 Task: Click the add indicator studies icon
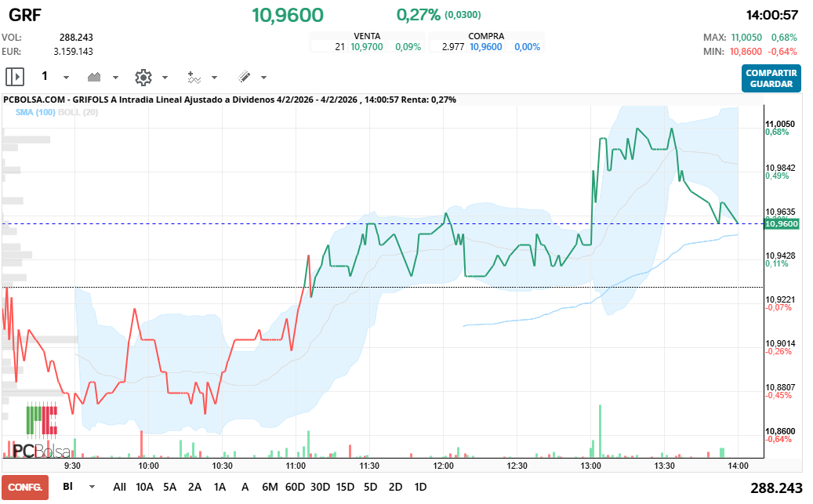pos(194,77)
